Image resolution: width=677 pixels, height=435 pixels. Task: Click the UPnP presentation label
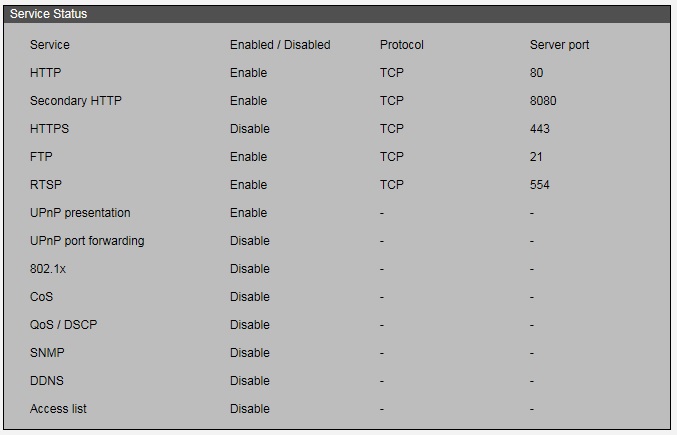80,213
